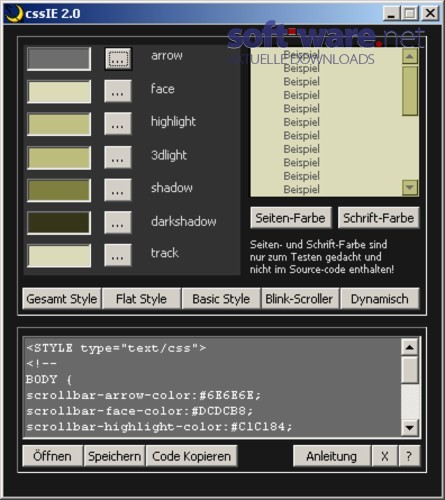Apply the Gesamt Style option
This screenshot has height=500, width=445.
(x=62, y=299)
